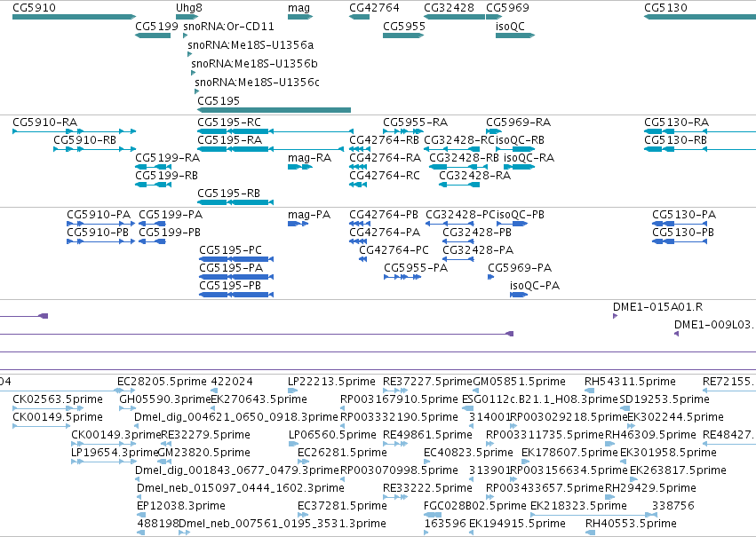Select the CG5199-RB transcript
This screenshot has height=537, width=756.
153,185
